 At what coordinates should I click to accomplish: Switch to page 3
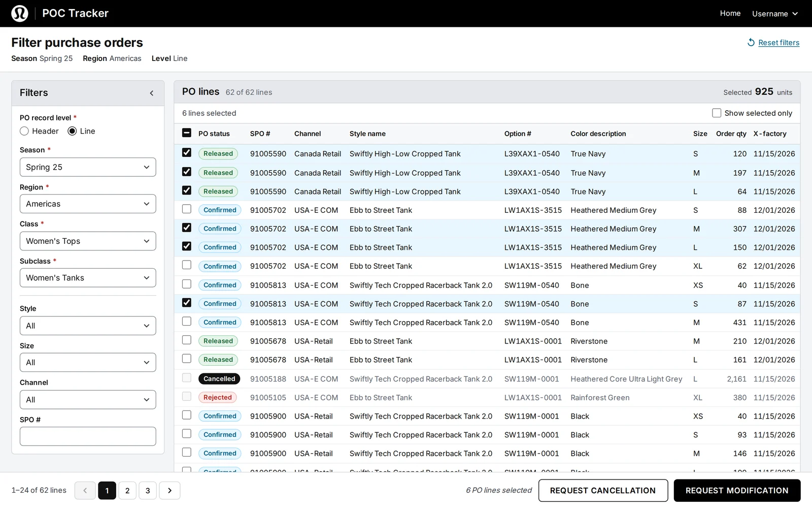click(x=148, y=490)
